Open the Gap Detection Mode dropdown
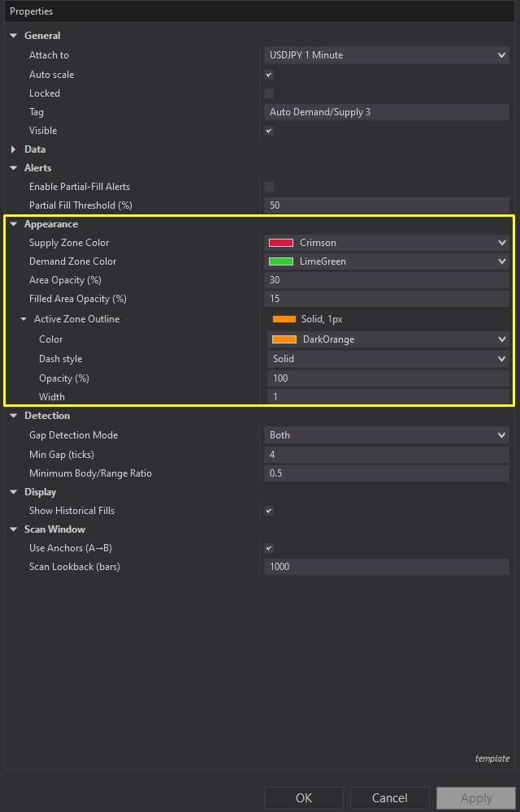 [502, 434]
